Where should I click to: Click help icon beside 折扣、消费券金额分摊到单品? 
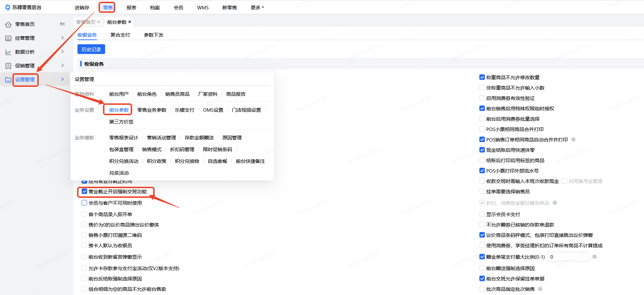[555, 203]
